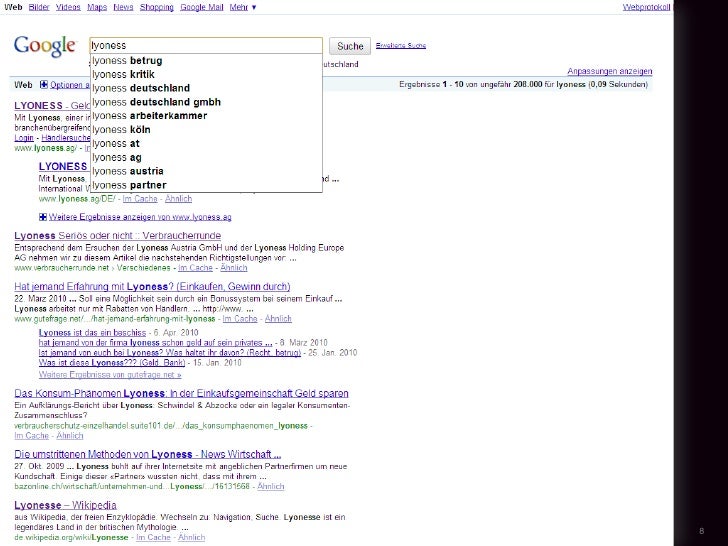Open 'Ist jemand von euch bei Lyoness?' link
This screenshot has height=546, width=728.
tap(170, 353)
